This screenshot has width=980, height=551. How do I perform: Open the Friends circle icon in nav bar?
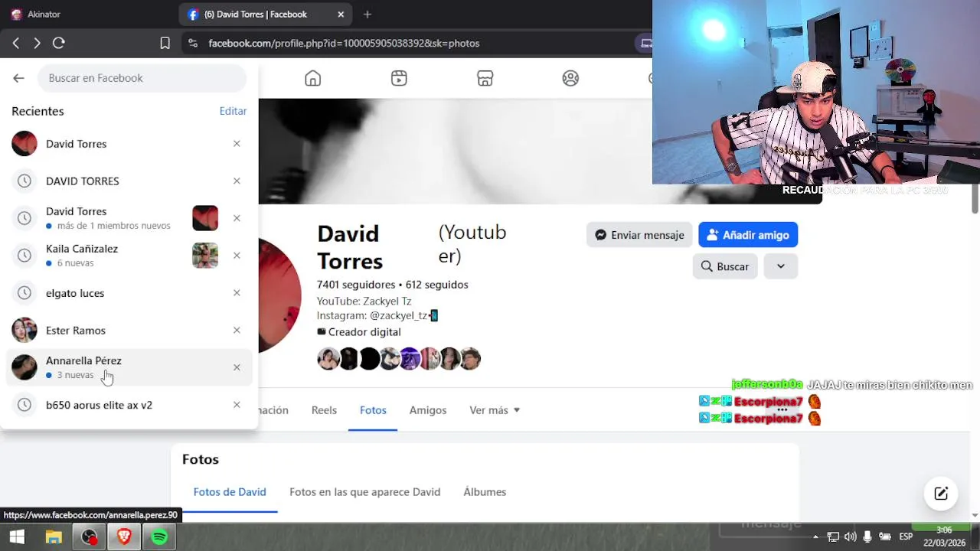570,78
